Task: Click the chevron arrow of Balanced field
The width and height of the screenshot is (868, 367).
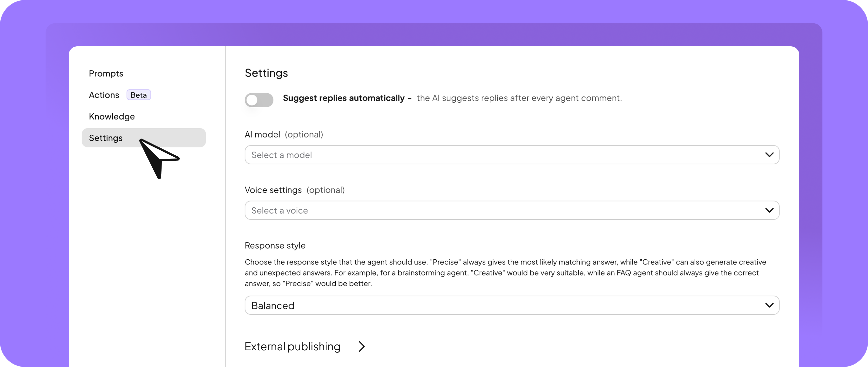Action: (769, 306)
